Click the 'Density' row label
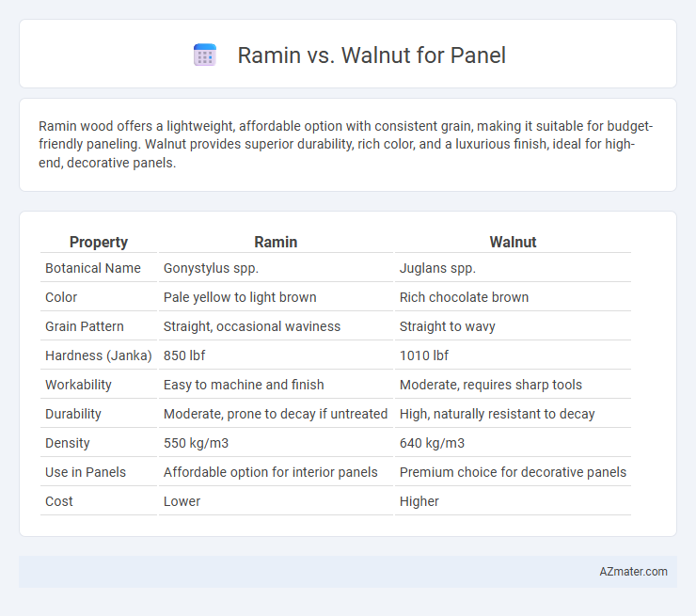 pyautogui.click(x=67, y=443)
